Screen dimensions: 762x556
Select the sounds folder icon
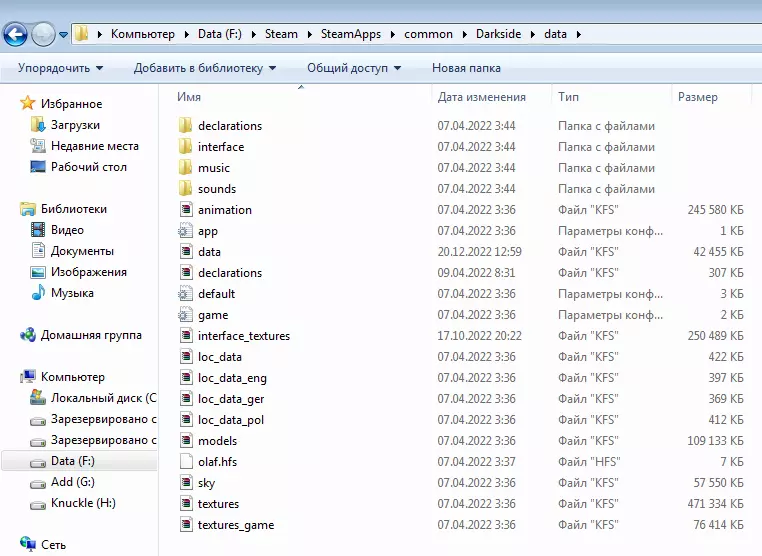click(x=185, y=189)
